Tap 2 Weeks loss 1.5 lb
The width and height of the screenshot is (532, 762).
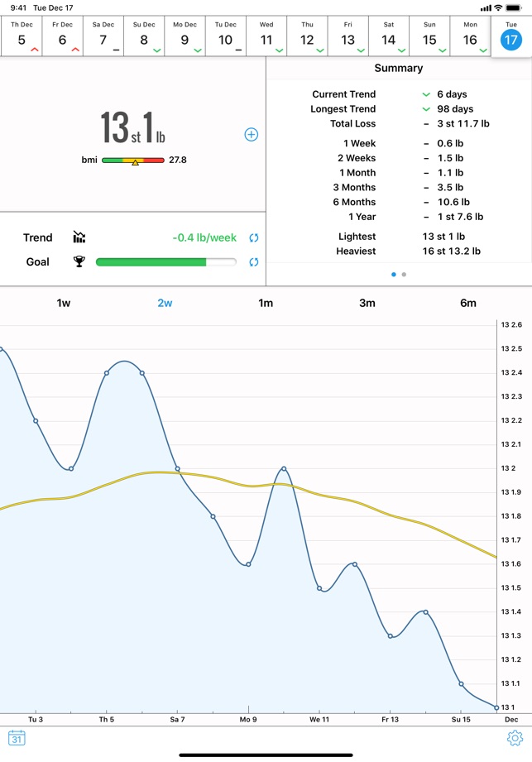pos(450,158)
